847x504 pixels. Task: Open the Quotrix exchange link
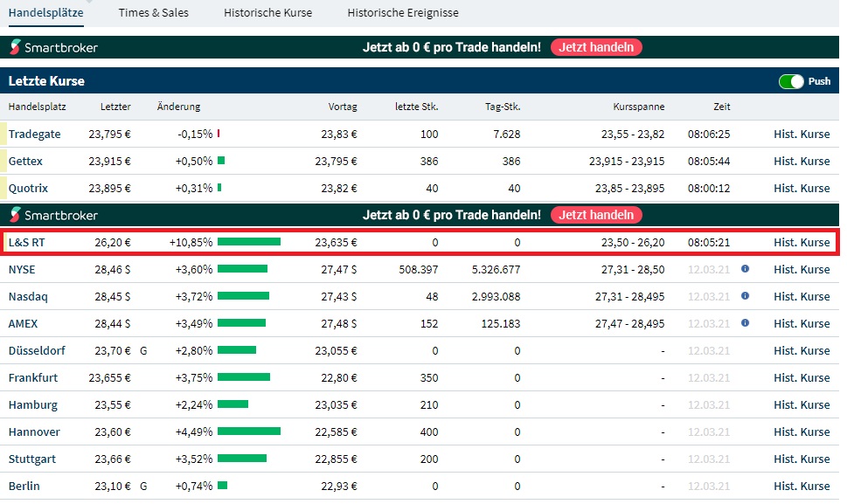click(28, 188)
